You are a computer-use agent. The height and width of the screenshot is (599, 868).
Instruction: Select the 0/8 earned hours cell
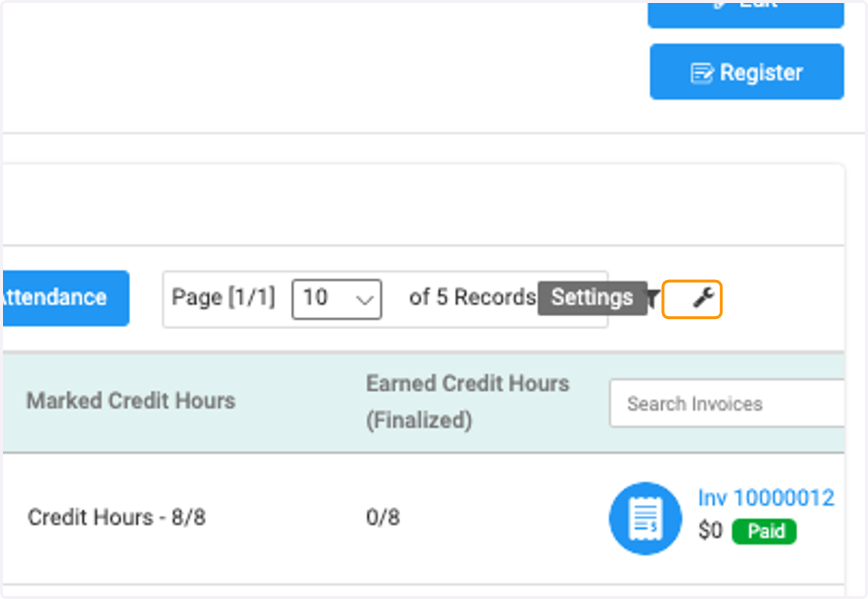(x=383, y=518)
